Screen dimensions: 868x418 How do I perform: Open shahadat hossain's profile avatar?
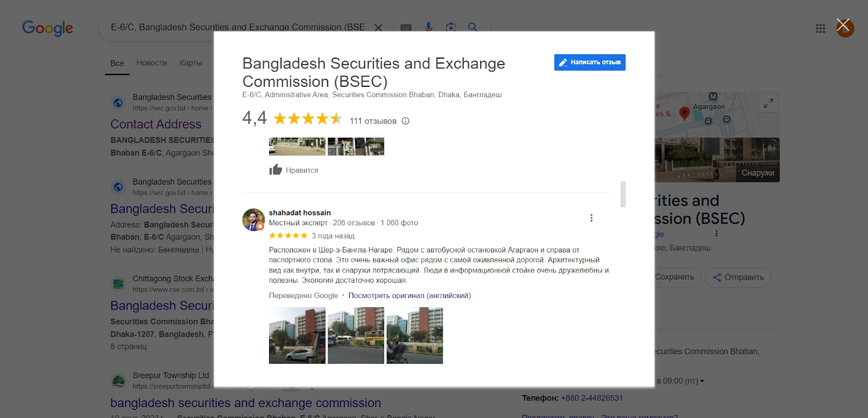(x=253, y=219)
